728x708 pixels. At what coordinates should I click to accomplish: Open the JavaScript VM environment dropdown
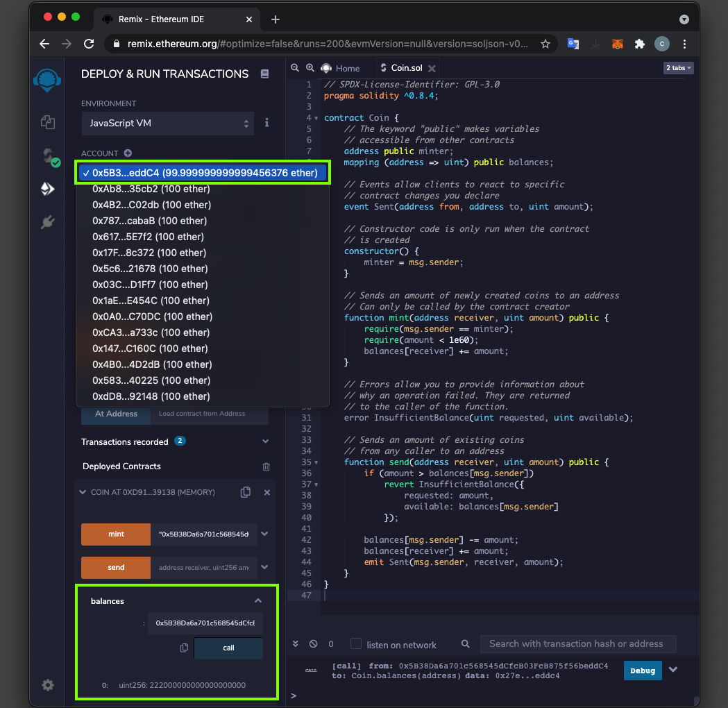168,123
